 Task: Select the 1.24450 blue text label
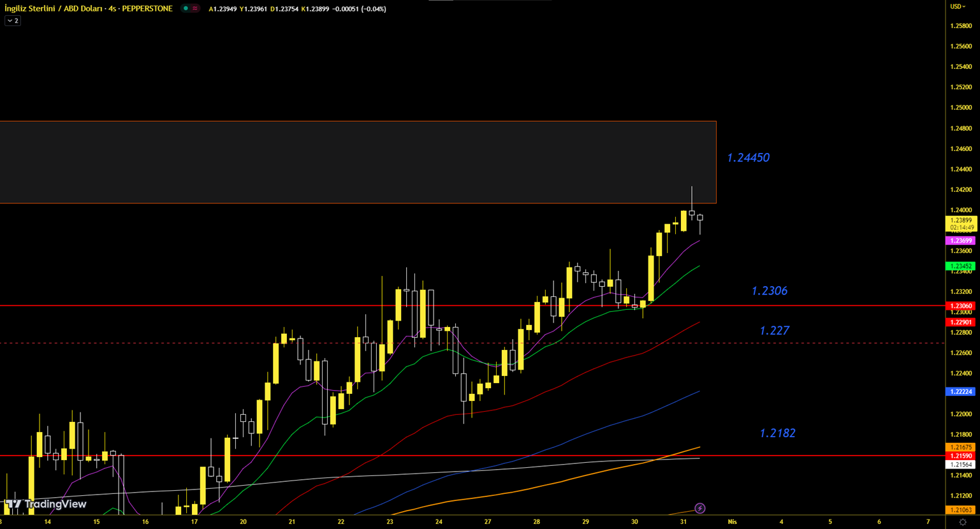click(x=748, y=157)
